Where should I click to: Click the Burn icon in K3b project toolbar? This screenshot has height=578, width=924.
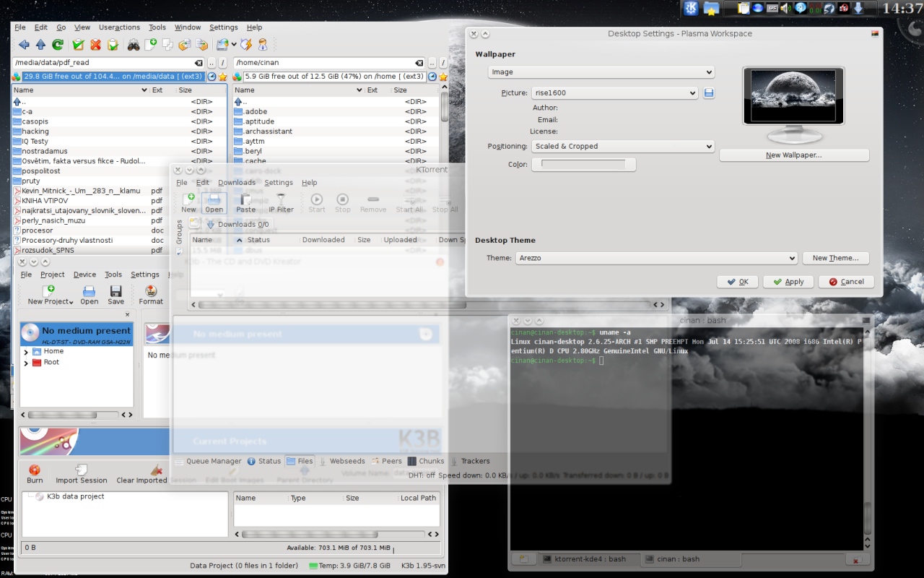(35, 474)
